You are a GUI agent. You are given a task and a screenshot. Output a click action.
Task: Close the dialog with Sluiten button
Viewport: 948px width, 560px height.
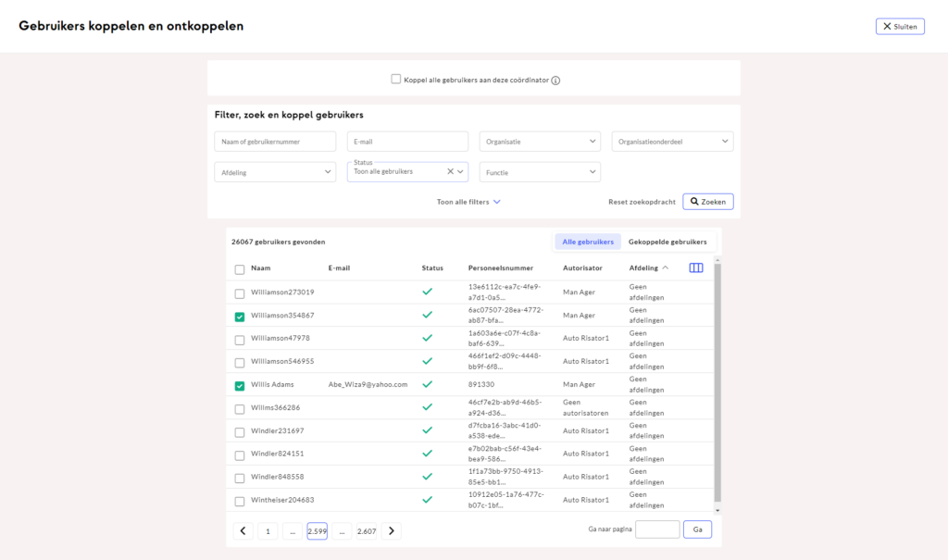coord(899,27)
